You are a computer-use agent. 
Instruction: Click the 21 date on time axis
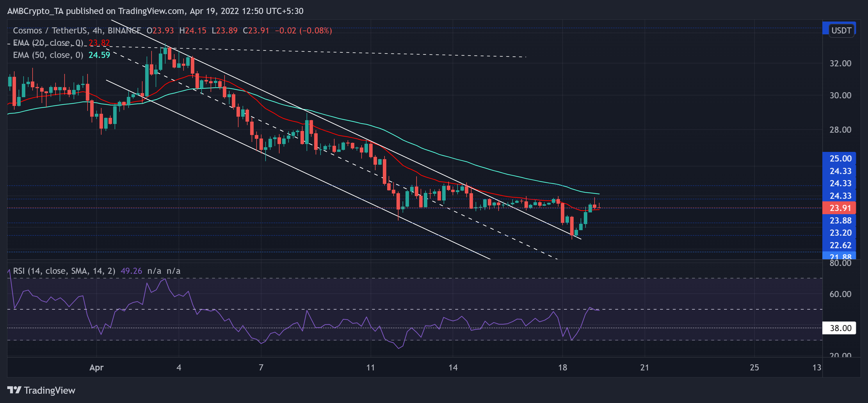pyautogui.click(x=645, y=367)
